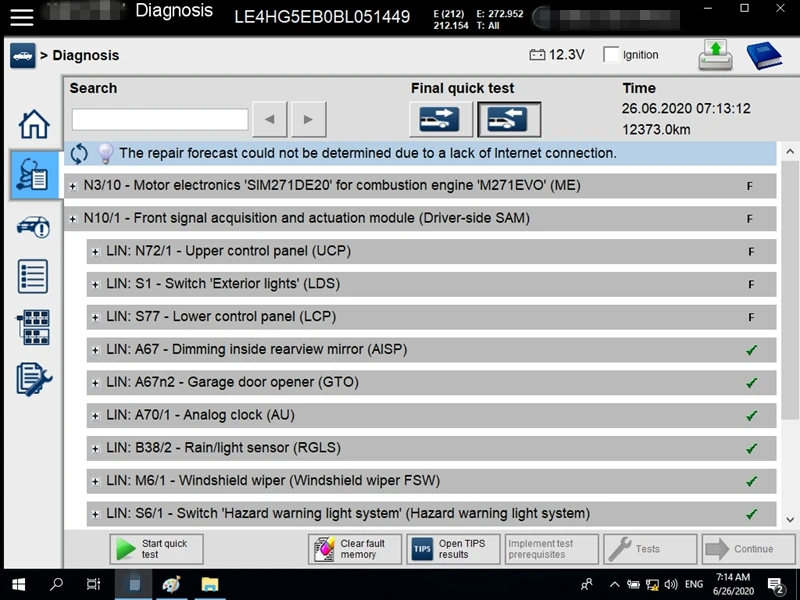
Task: Open the vehicle warning info sidebar icon
Action: coord(34,227)
